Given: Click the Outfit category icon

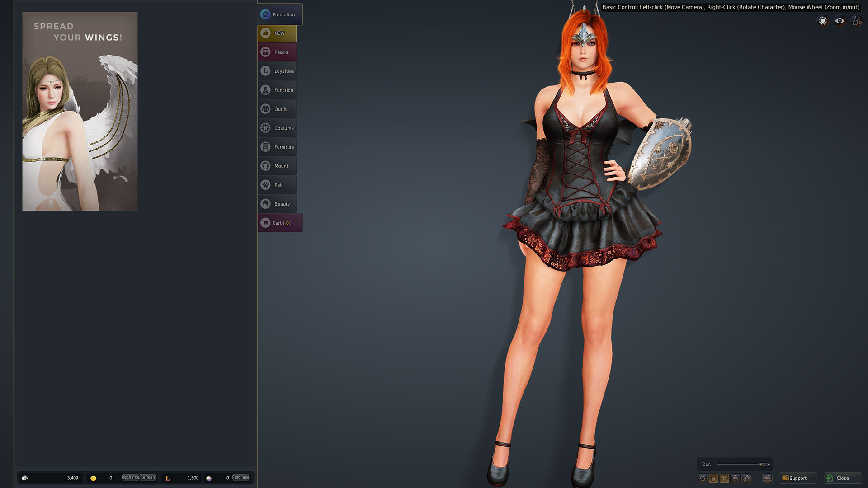Looking at the screenshot, I should coord(265,109).
